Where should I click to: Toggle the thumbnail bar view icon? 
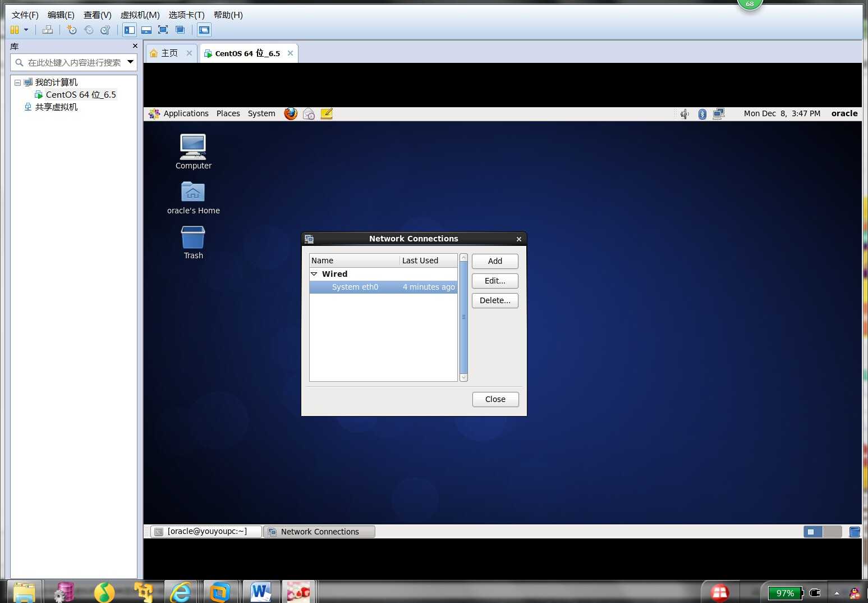pyautogui.click(x=146, y=30)
